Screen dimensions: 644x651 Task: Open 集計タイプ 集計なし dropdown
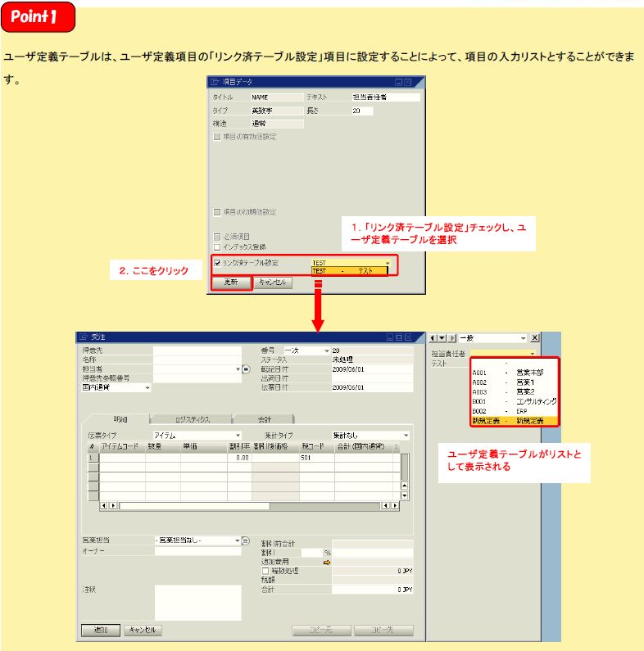coord(406,435)
